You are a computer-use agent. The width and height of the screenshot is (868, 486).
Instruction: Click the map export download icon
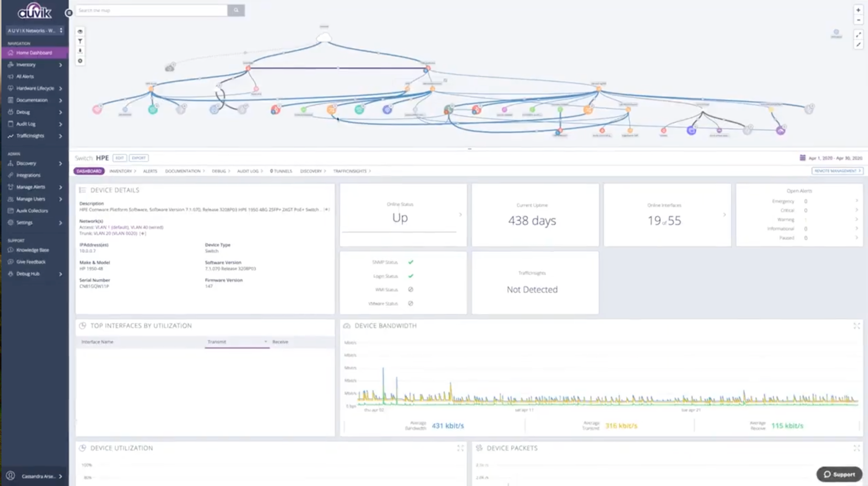80,51
